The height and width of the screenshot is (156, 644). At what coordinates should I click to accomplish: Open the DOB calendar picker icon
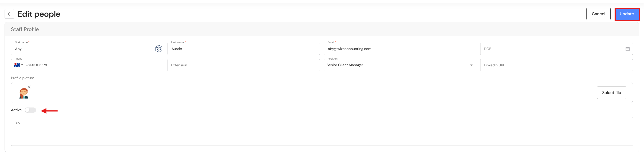coord(627,49)
